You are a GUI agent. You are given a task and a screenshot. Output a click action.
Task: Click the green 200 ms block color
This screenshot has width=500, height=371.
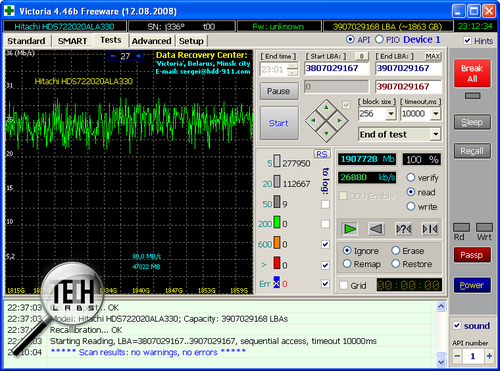(x=277, y=222)
